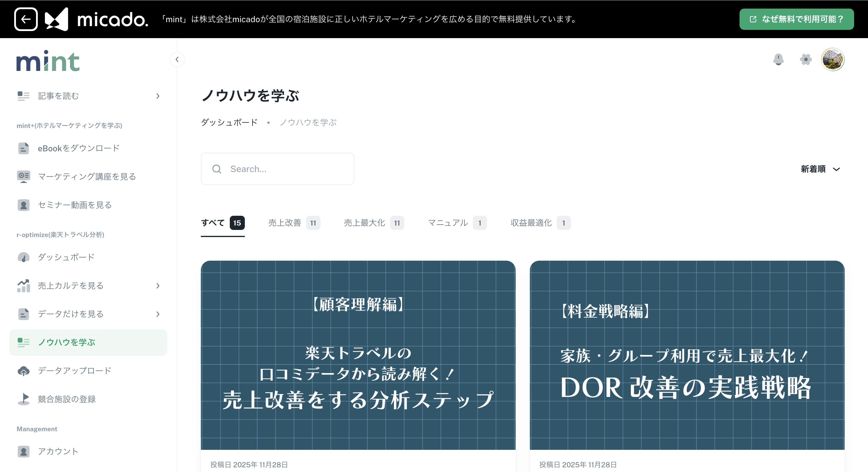Expand the 記事を読む submenu
Viewport: 868px width, 472px height.
(x=158, y=96)
